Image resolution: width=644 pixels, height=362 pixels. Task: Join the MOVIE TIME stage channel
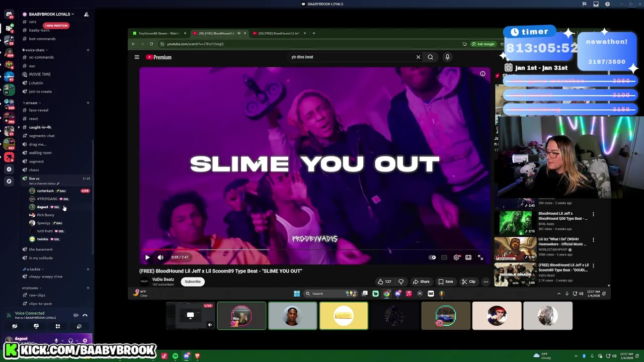point(40,74)
